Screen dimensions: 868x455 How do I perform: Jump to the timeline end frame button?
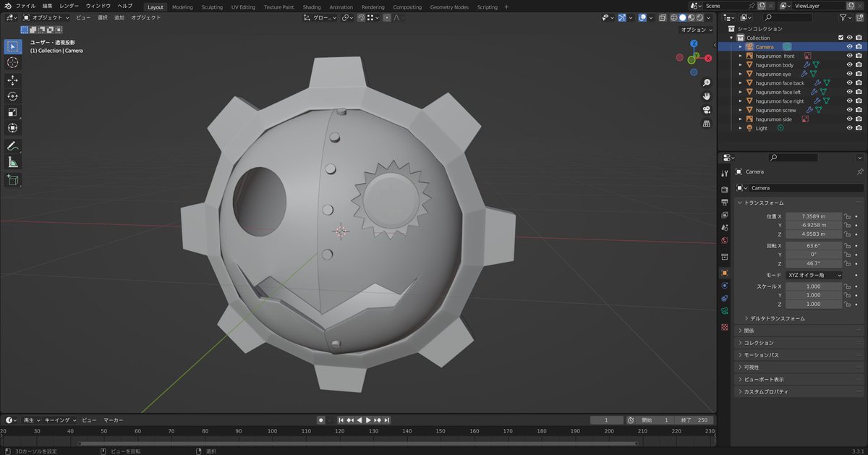point(387,420)
